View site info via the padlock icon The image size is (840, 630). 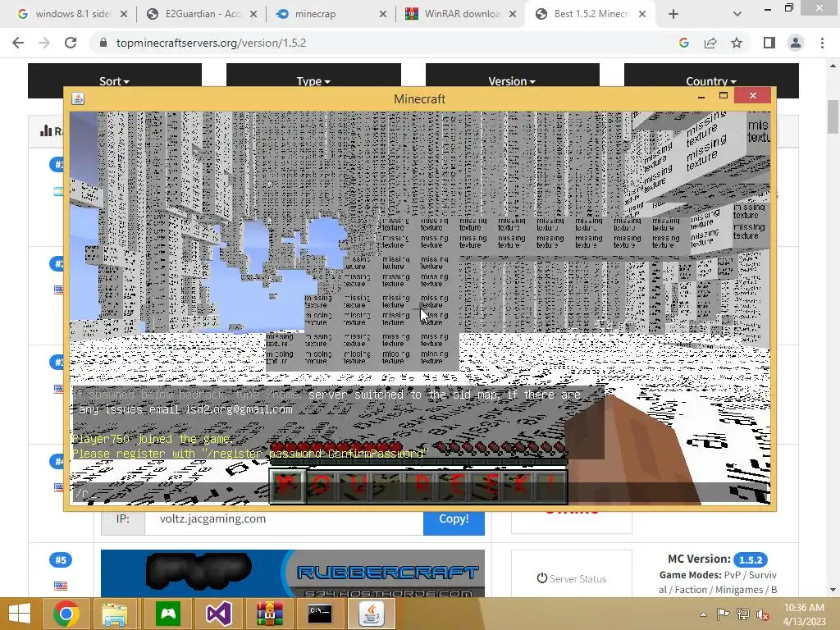103,43
